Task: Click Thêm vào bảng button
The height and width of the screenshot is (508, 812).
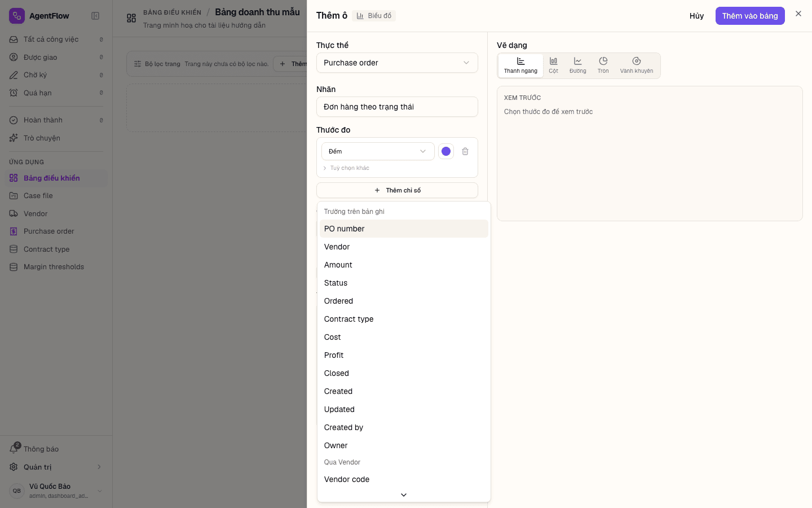Action: point(750,16)
